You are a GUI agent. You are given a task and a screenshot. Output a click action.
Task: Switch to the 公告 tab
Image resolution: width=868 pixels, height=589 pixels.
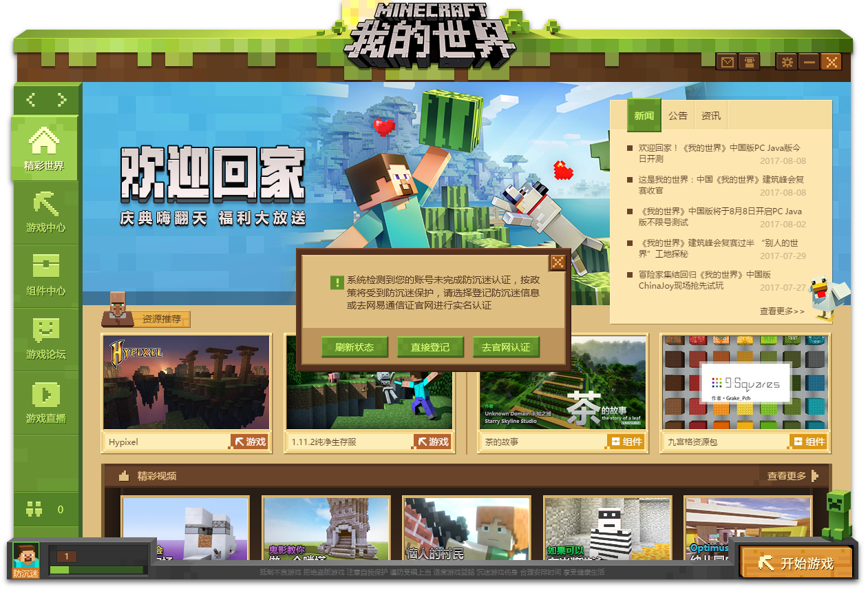(x=677, y=116)
